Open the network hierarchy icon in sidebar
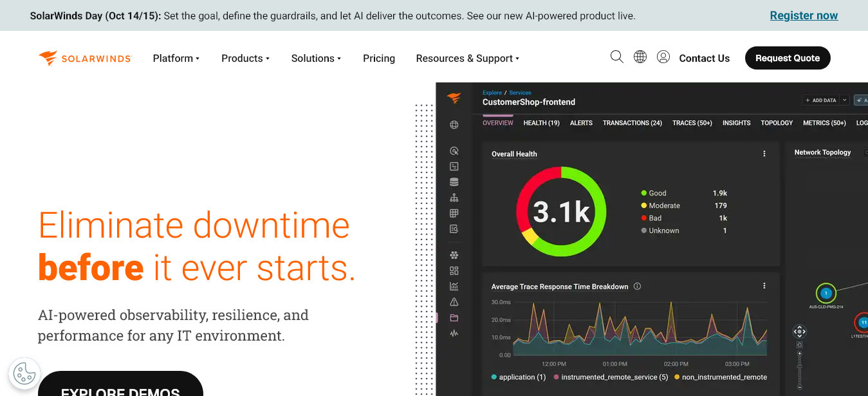 (x=454, y=198)
